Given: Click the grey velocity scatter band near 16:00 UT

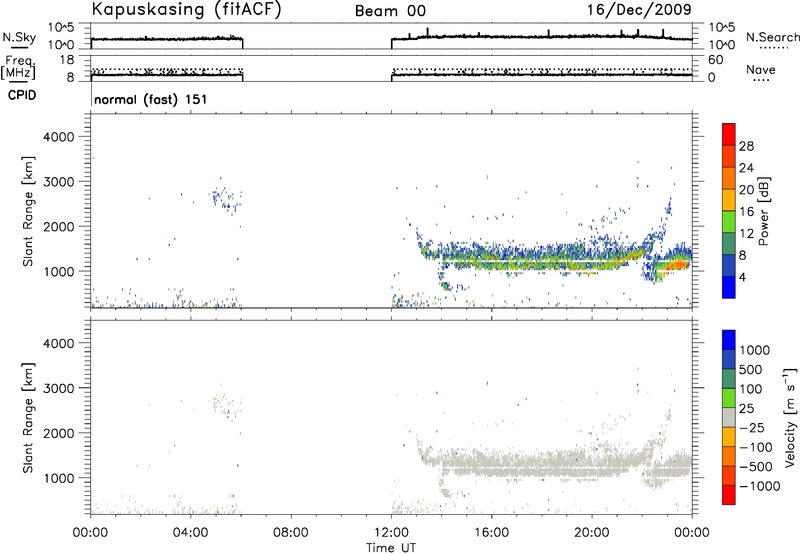Looking at the screenshot, I should (491, 465).
